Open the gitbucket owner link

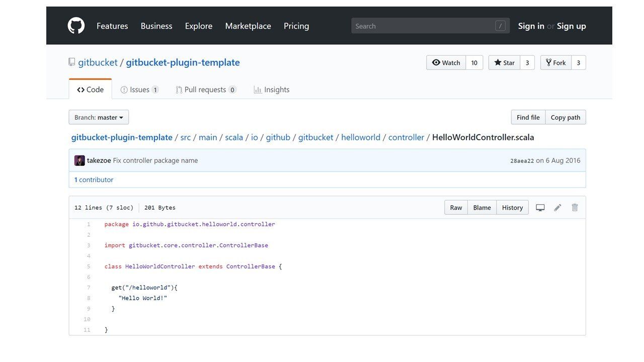[98, 62]
